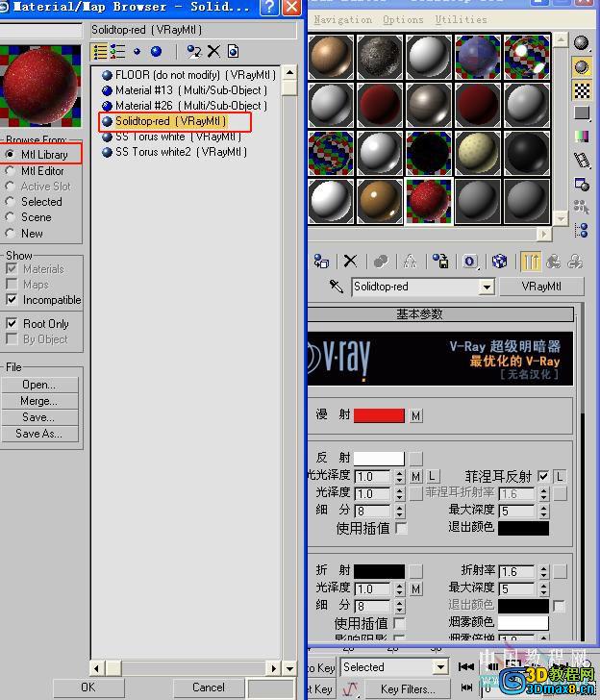Click refraction 光泽度 input field
Viewport: 600px width, 700px height.
pyautogui.click(x=372, y=589)
